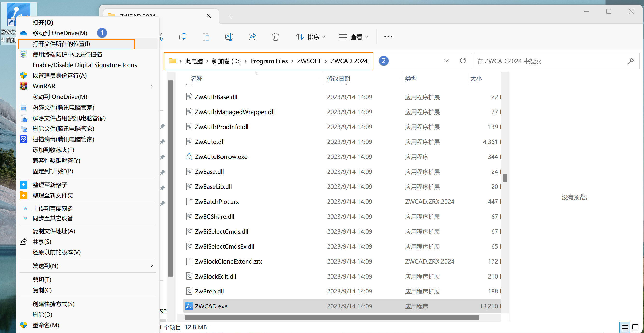Sort by 类型 column header
This screenshot has width=644, height=333.
434,79
